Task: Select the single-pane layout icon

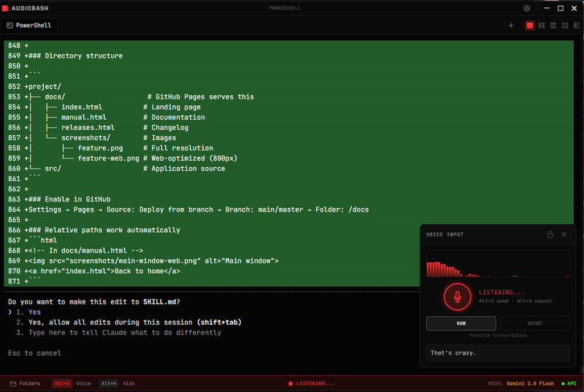Action: coord(529,26)
